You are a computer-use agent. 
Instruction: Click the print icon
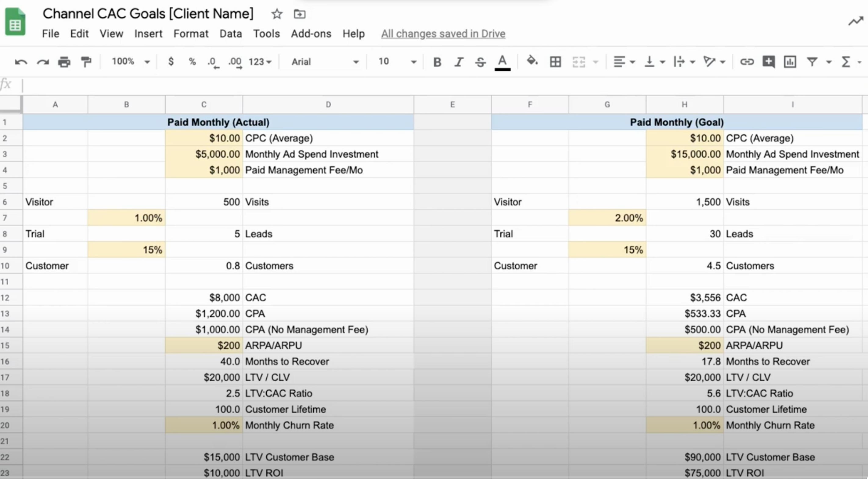click(64, 62)
